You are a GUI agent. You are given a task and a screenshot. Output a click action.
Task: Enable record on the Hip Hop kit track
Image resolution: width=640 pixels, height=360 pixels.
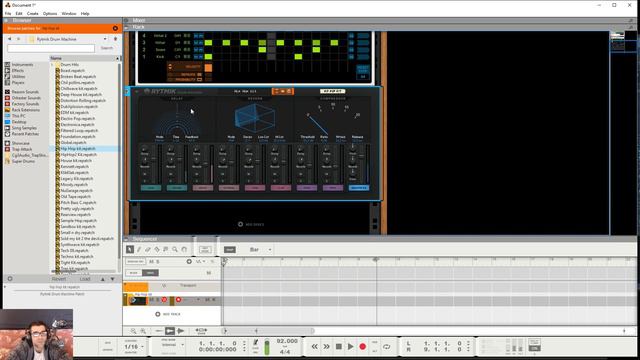coord(178,300)
